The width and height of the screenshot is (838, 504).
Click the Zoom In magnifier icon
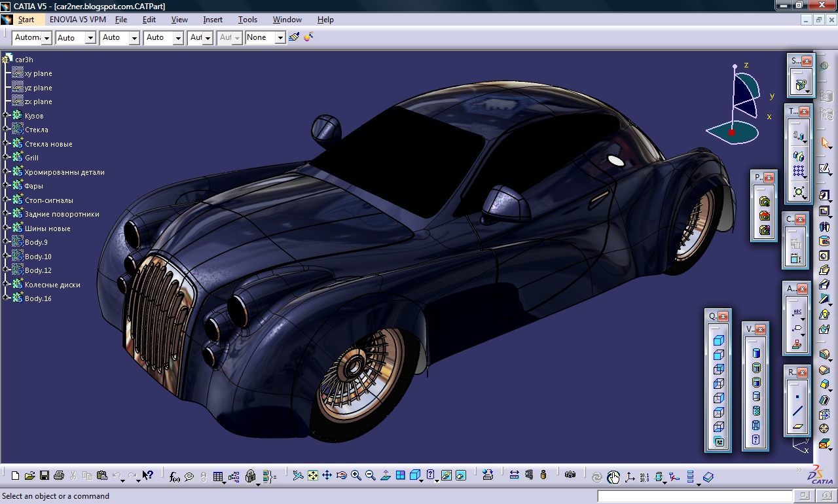pos(355,476)
